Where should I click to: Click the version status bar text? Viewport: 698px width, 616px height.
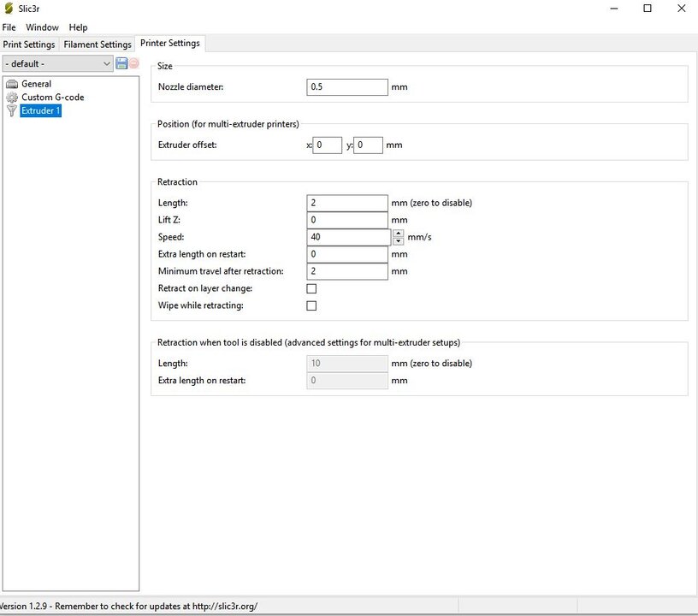(x=128, y=606)
